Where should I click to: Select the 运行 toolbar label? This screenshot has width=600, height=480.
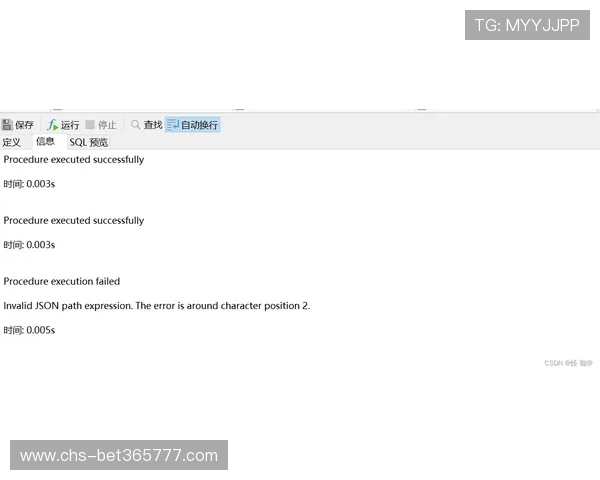coord(70,125)
